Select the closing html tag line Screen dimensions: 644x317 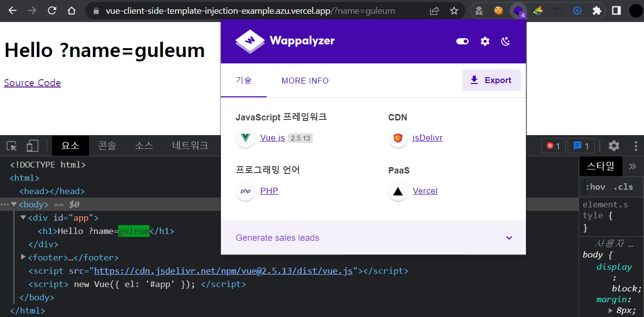27,311
